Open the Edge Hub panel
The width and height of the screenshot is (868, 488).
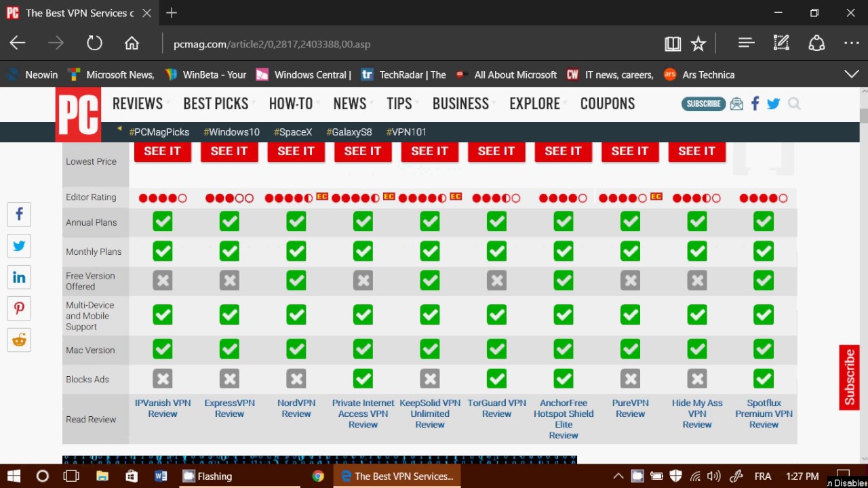pyautogui.click(x=746, y=43)
